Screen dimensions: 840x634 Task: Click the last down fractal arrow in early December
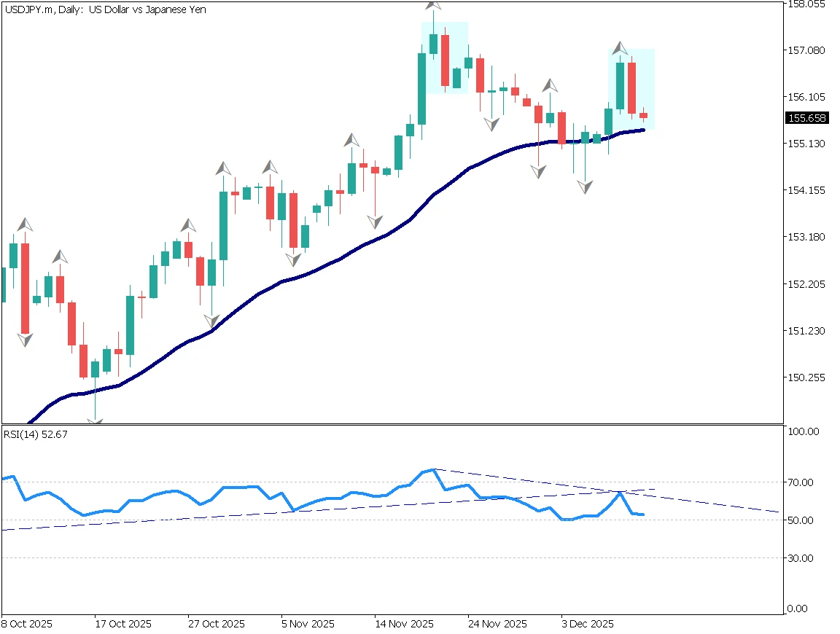586,187
